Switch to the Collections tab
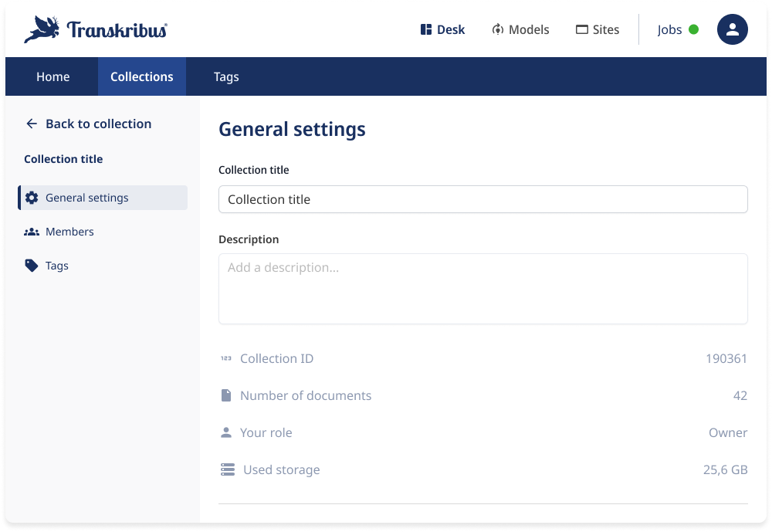The width and height of the screenshot is (772, 532). (x=141, y=76)
